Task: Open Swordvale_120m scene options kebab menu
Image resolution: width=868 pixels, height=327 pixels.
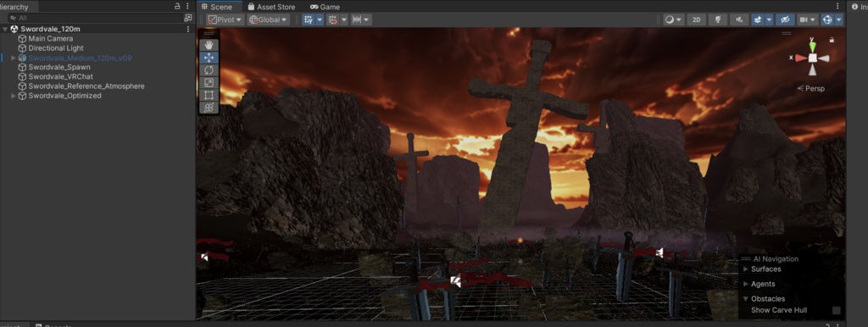Action: (x=188, y=29)
